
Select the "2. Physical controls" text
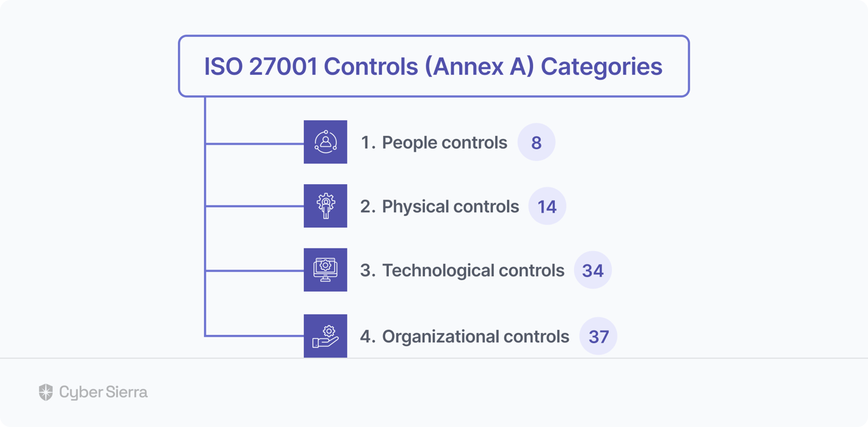tap(440, 207)
